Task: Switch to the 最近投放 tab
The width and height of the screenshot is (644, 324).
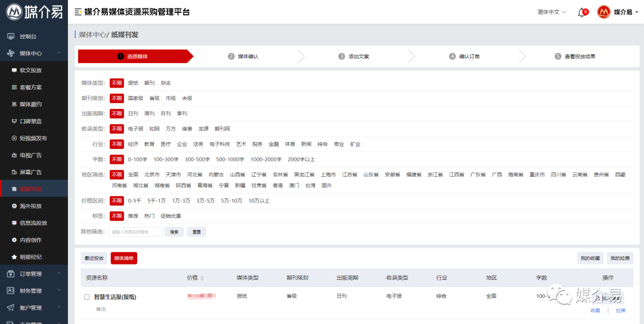Action: click(x=94, y=258)
